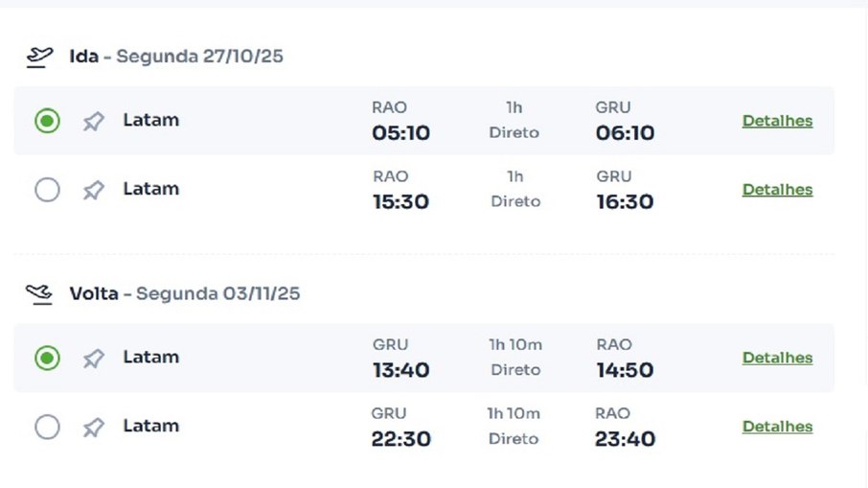
Task: Select the 15:30 RAO outbound flight radio
Action: 47,190
